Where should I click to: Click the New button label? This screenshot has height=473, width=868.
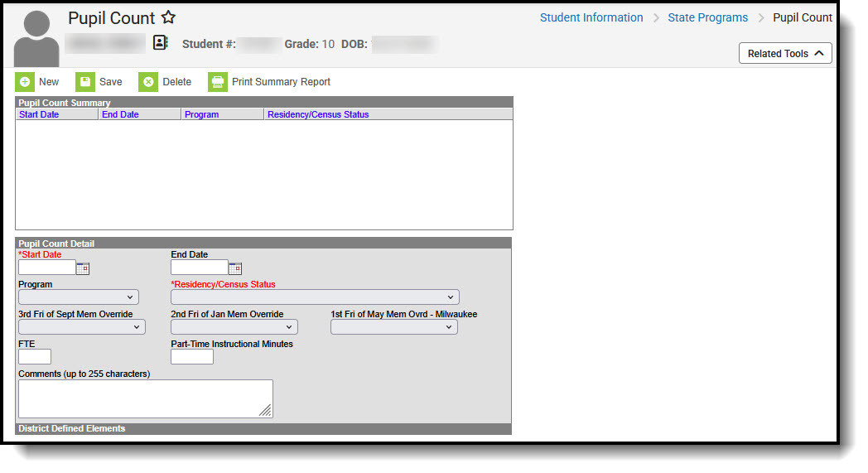[x=49, y=82]
